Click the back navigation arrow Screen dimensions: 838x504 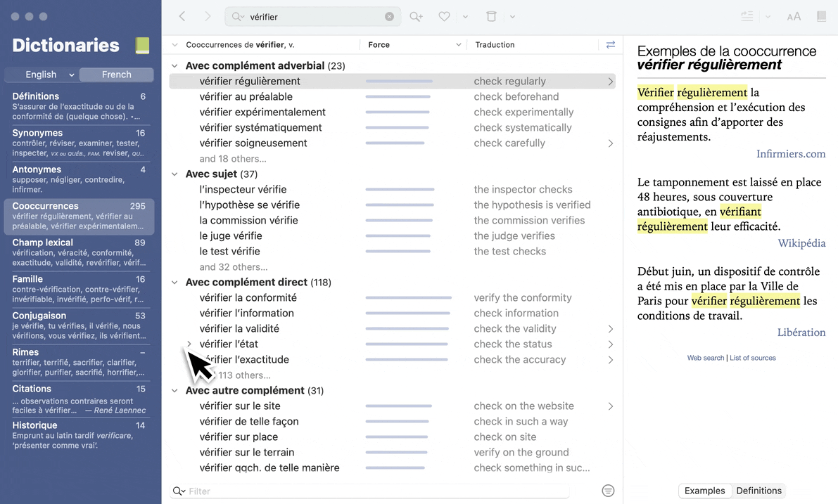click(182, 16)
